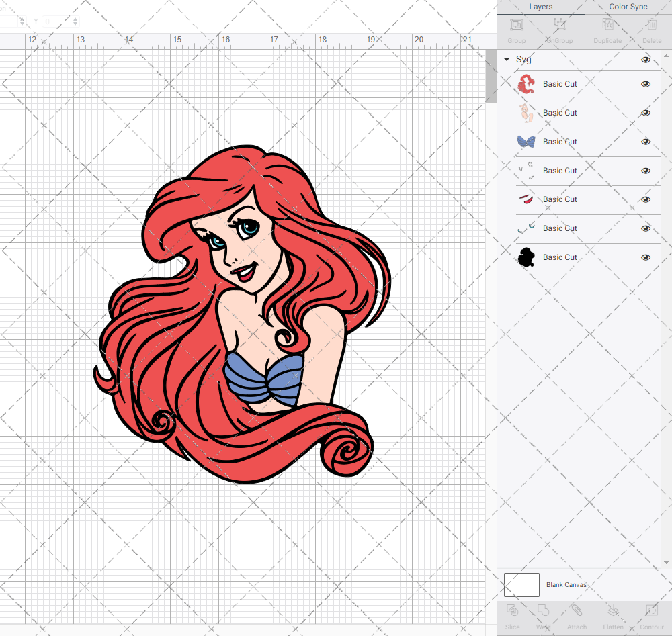Switch to the Layers tab
672x636 pixels.
coord(540,7)
